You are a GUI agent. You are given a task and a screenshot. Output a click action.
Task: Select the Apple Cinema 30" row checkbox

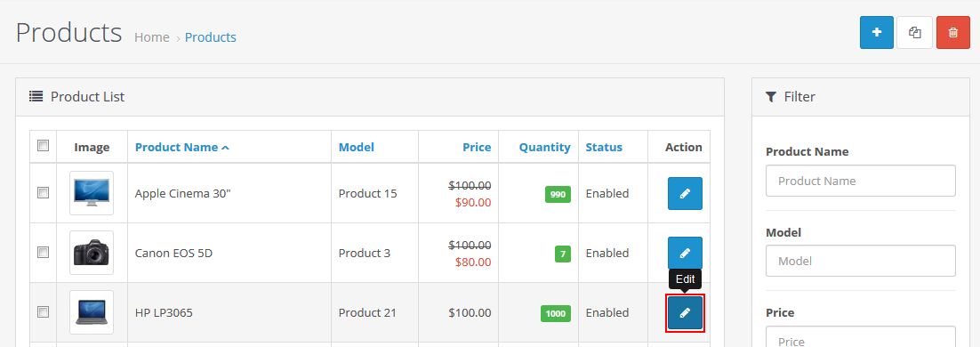[x=43, y=193]
